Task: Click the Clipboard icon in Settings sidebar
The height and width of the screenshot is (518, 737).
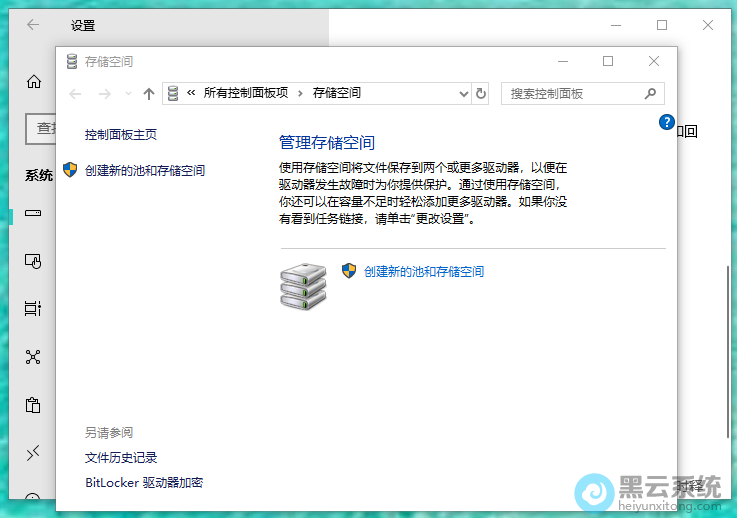Action: pos(33,405)
